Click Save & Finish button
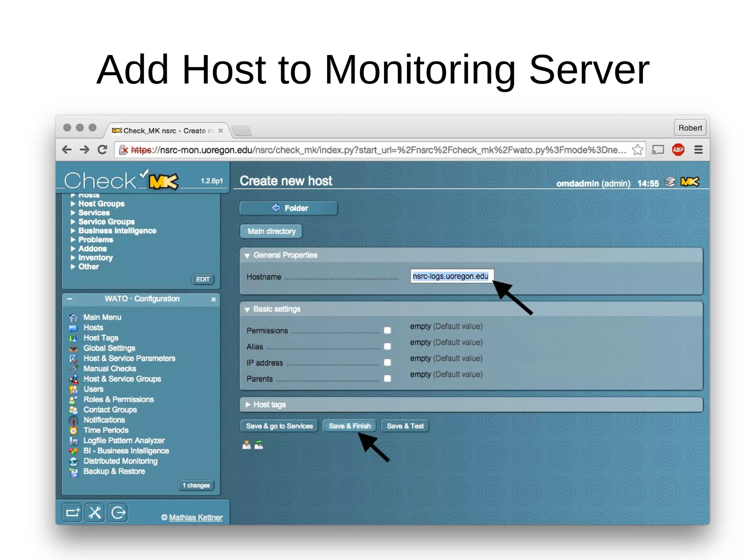Viewport: 747px width, 560px height. pyautogui.click(x=350, y=426)
